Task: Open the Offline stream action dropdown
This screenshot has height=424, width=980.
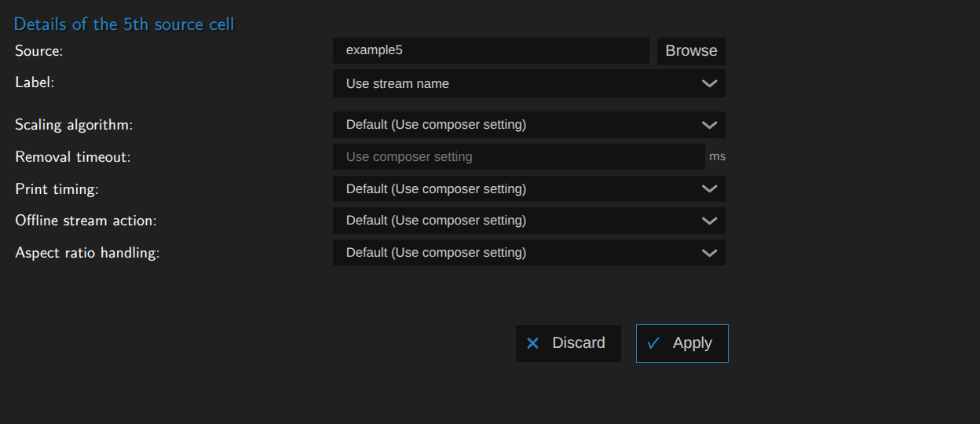Action: [x=529, y=221]
